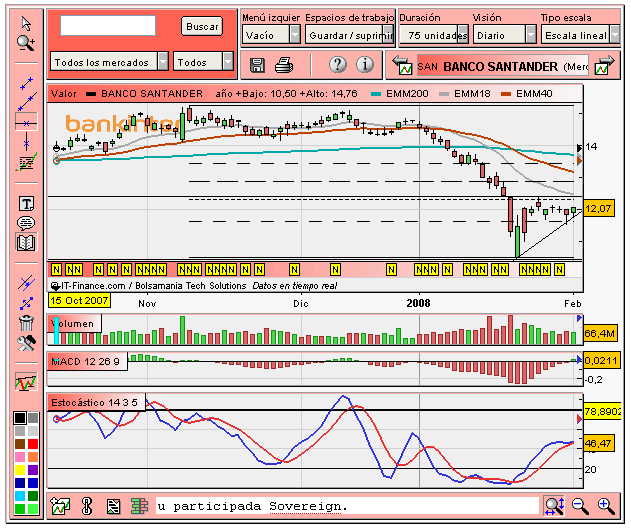The width and height of the screenshot is (631, 529).
Task: Click the Volumen panel label
Action: pyautogui.click(x=74, y=323)
